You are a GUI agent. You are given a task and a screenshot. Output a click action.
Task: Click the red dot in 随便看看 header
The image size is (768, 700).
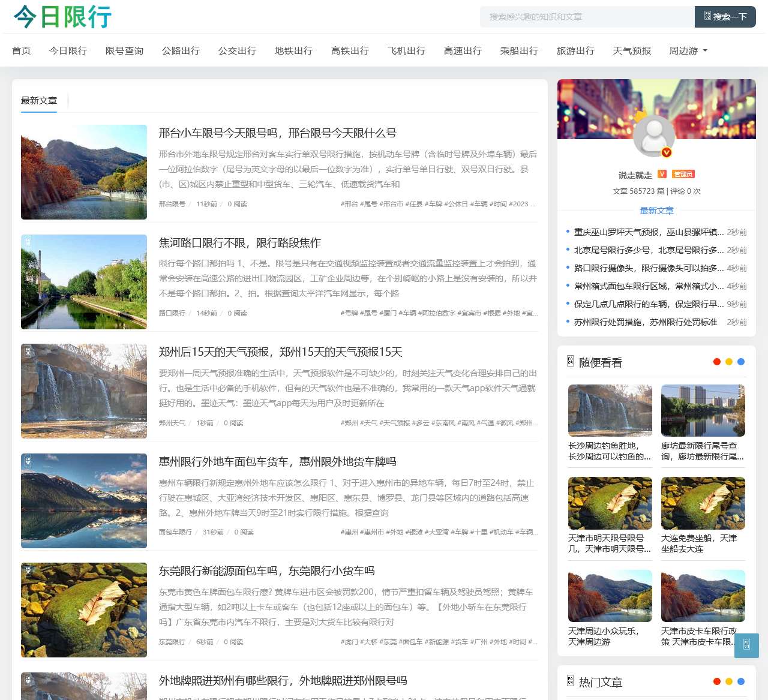coord(716,362)
